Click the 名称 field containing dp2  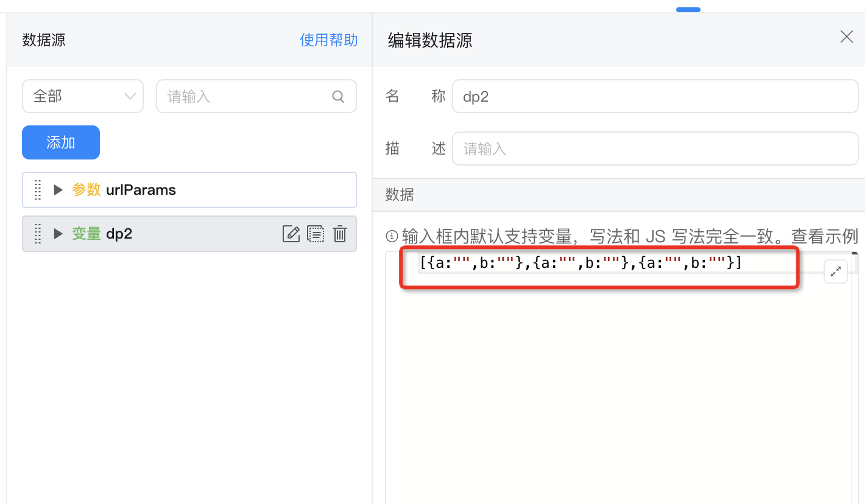[655, 96]
